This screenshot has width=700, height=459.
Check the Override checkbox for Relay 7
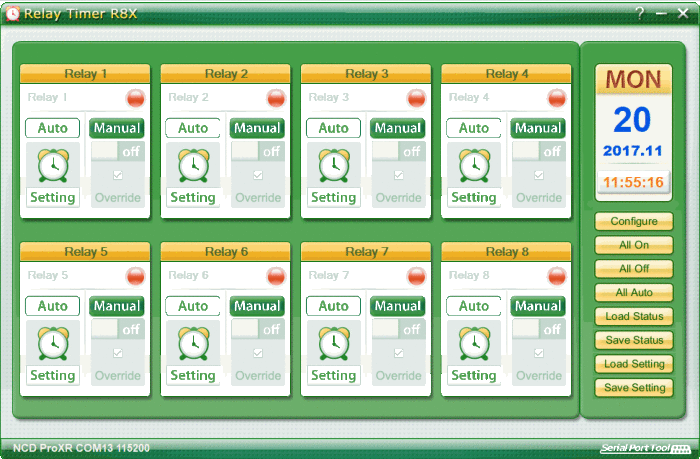click(399, 353)
